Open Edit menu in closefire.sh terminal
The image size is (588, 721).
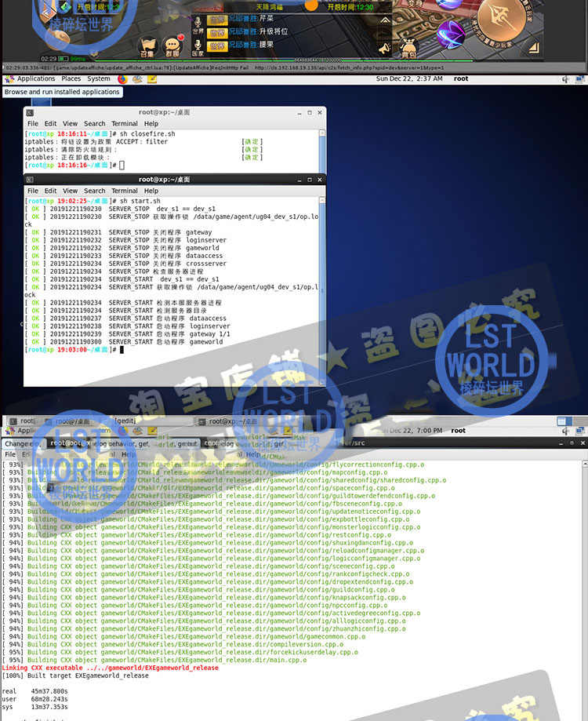click(x=50, y=124)
